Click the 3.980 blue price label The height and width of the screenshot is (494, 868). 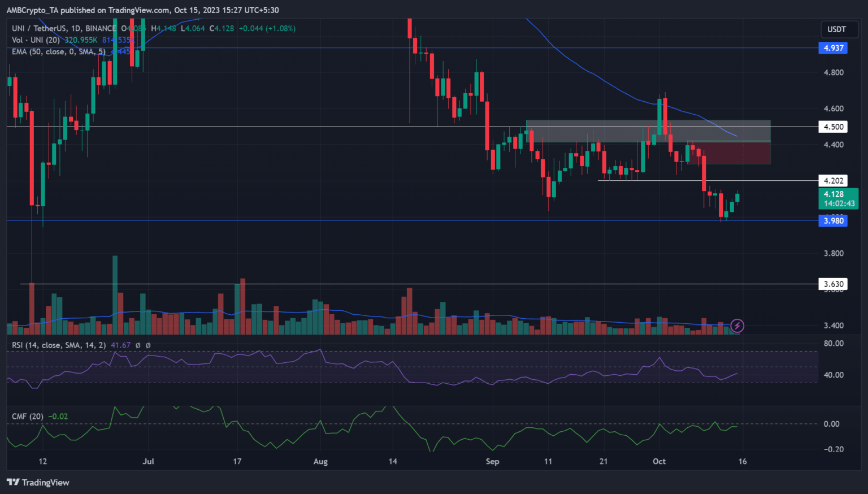833,221
